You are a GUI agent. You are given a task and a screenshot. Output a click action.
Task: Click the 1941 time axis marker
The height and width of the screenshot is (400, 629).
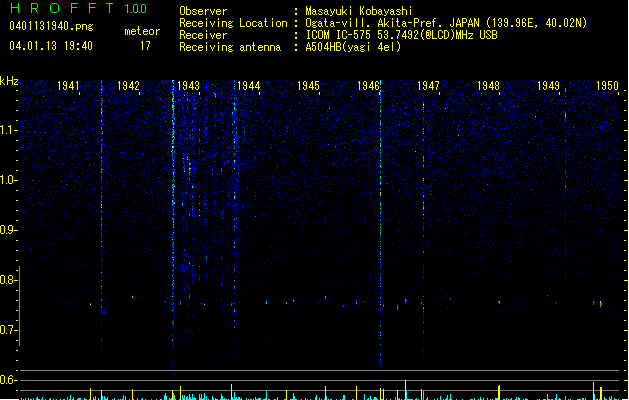click(68, 86)
